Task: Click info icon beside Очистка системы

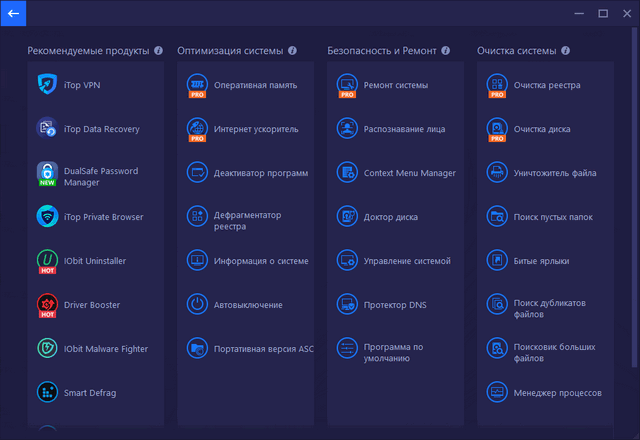Action: pos(566,50)
